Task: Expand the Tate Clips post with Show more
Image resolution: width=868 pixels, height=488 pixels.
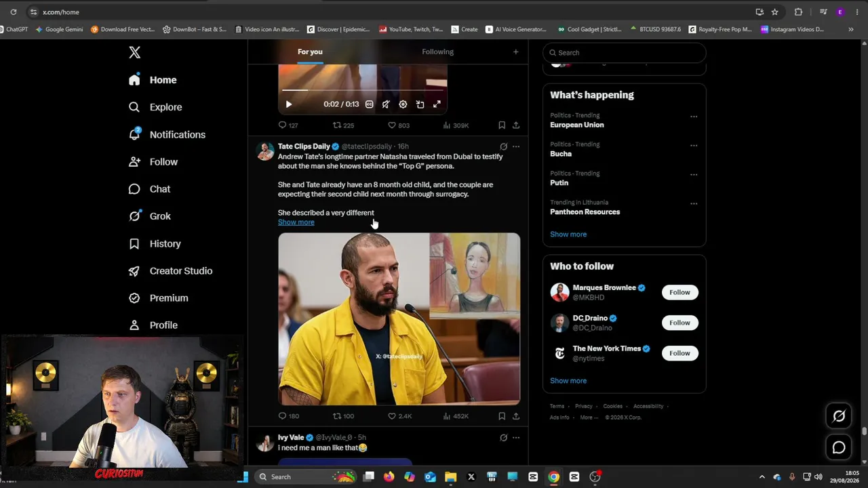Action: tap(296, 222)
